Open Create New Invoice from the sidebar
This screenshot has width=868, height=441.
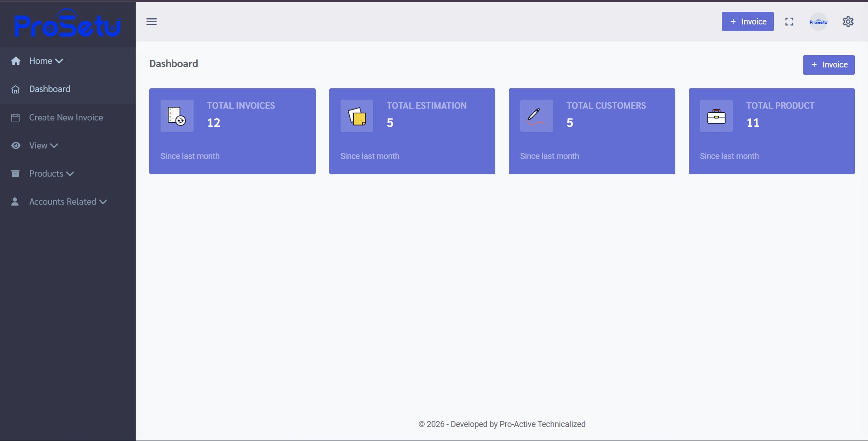[68, 118]
